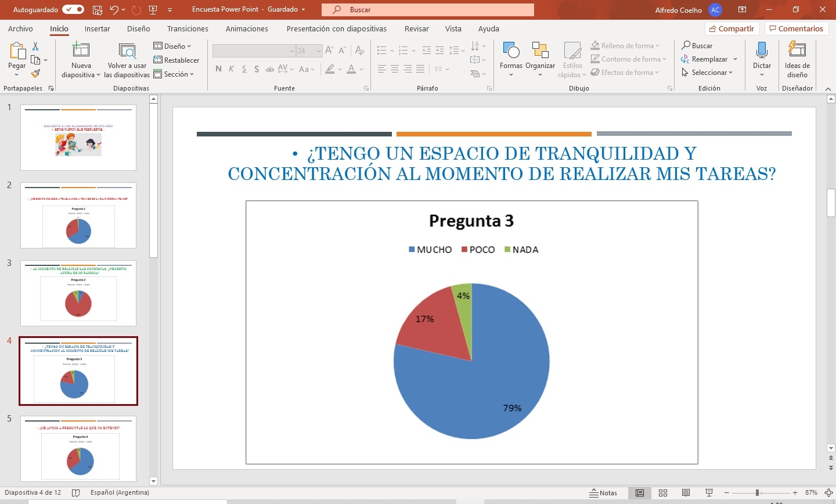Screen dimensions: 836x504
Task: Toggle text shadow
Action: 257,69
